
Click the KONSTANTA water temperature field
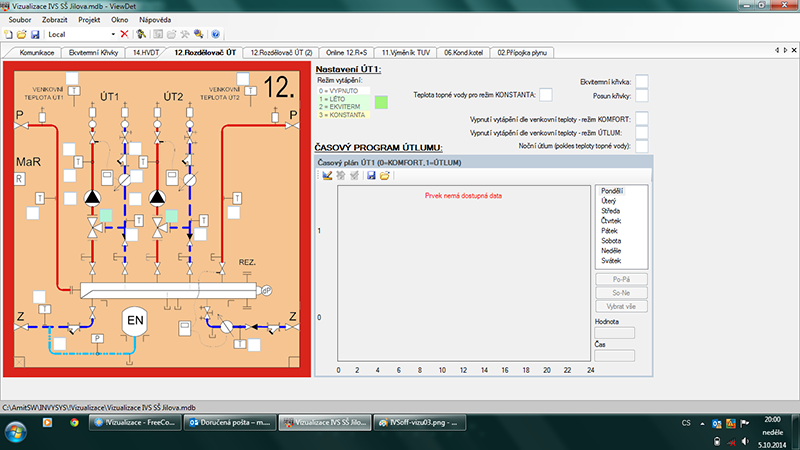pyautogui.click(x=545, y=94)
